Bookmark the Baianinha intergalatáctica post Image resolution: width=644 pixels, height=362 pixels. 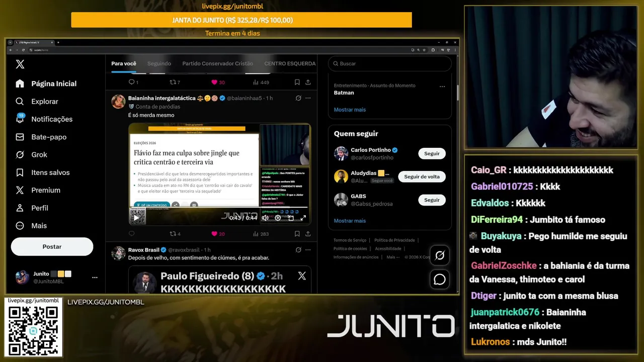tap(297, 234)
